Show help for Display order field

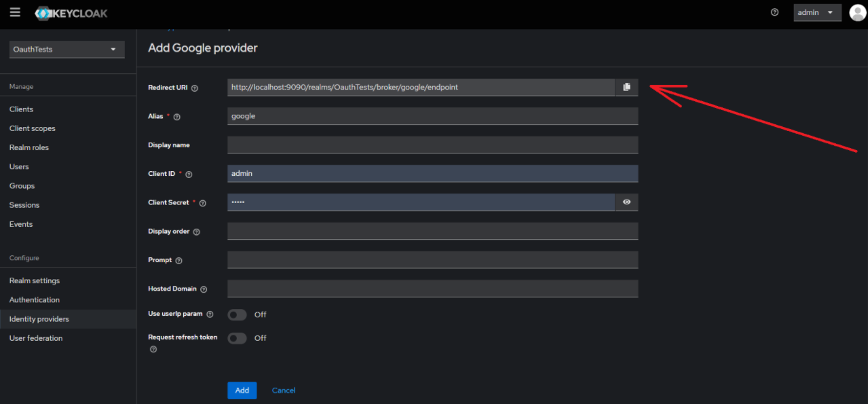click(197, 232)
